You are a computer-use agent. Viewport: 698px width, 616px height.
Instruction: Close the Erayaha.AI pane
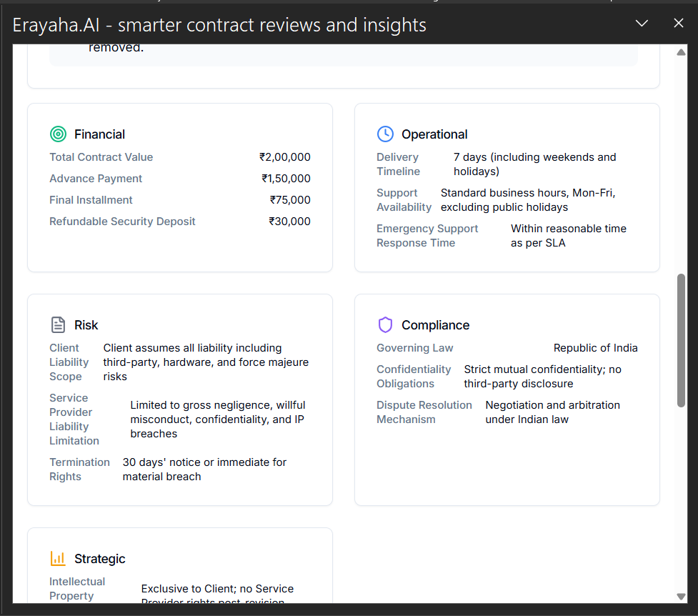pos(679,23)
